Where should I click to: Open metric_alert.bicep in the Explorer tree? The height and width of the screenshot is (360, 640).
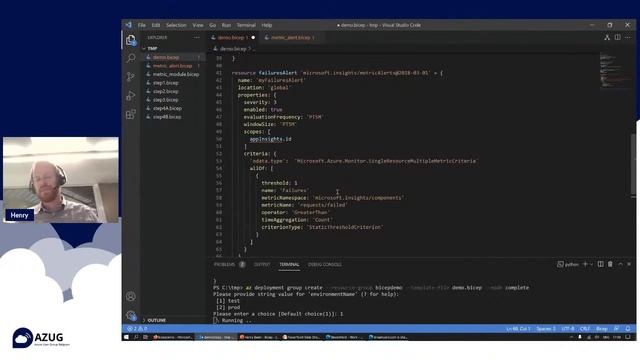[173, 66]
